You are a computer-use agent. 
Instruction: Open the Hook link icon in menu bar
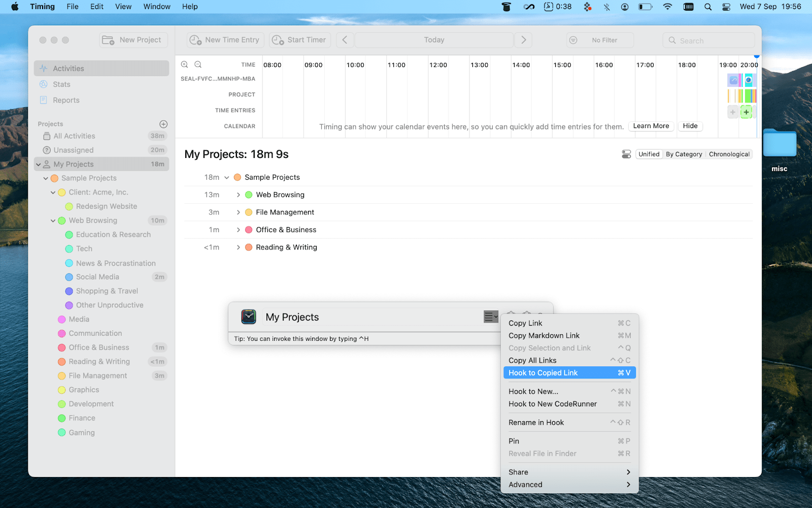pyautogui.click(x=529, y=7)
